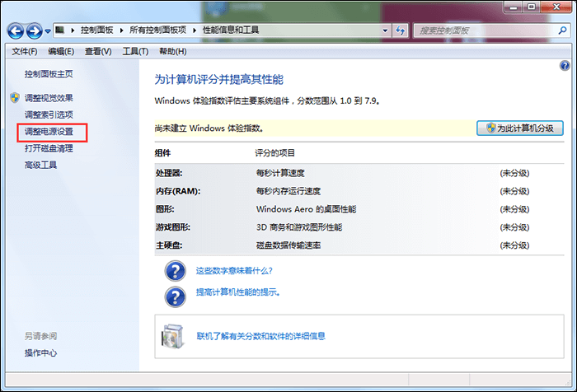Open the 编辑(E) menu

point(61,52)
